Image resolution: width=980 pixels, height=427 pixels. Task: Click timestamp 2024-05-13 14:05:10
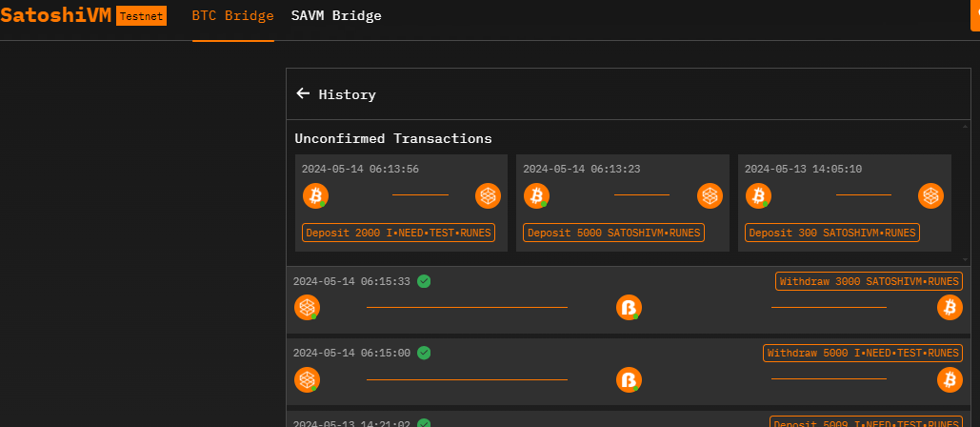tap(803, 169)
